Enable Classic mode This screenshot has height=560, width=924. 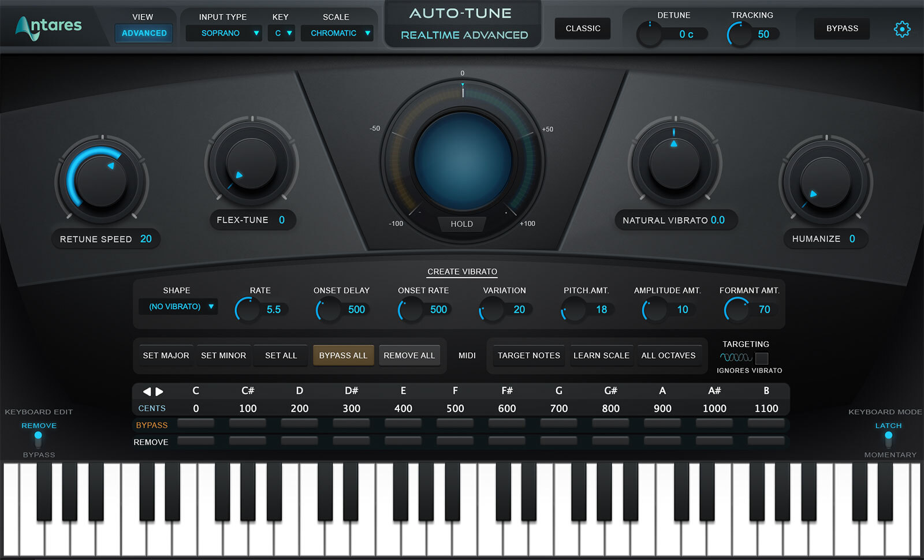click(583, 28)
